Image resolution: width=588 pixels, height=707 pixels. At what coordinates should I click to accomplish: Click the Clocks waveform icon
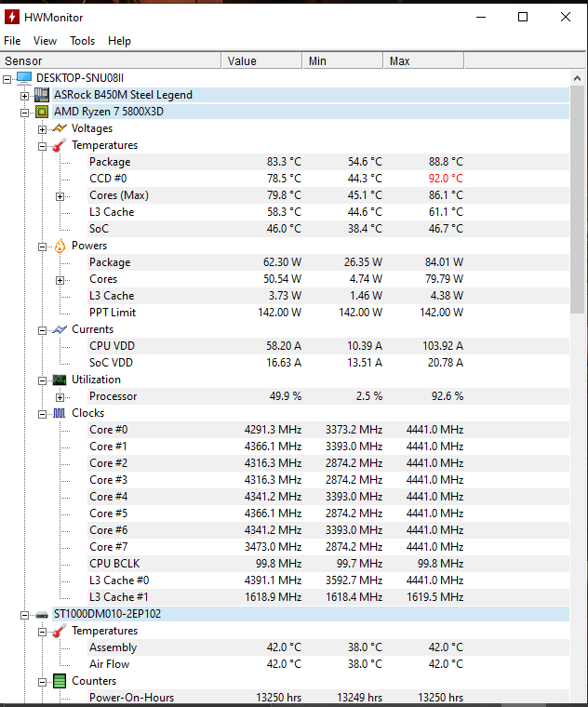[x=60, y=413]
